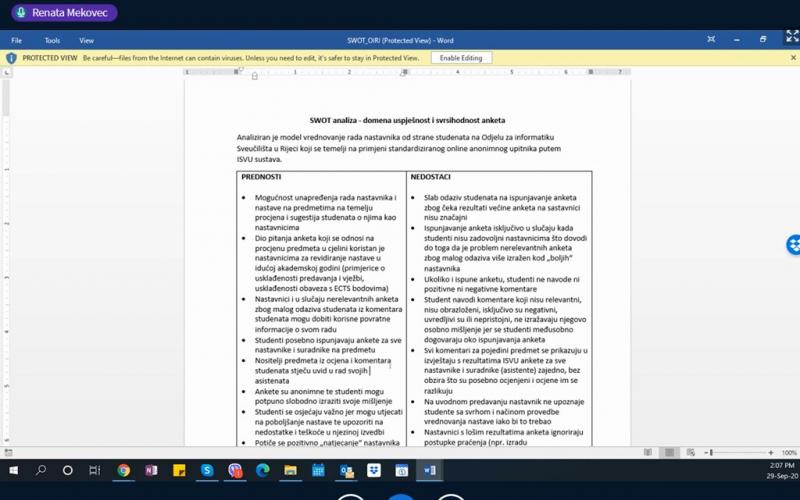Click the status bar page icon at left
The height and width of the screenshot is (500, 800).
8,452
